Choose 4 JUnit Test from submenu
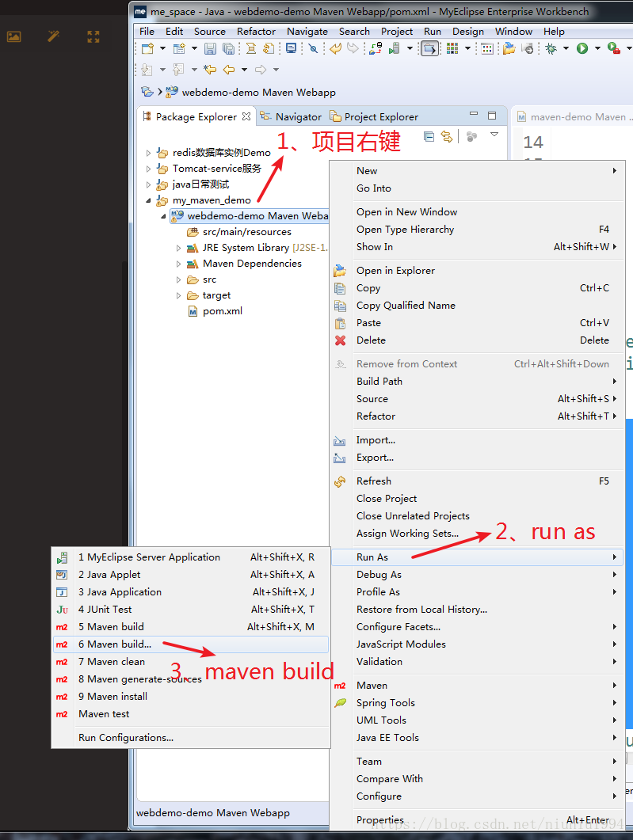Viewport: 633px width, 840px height. [191, 610]
